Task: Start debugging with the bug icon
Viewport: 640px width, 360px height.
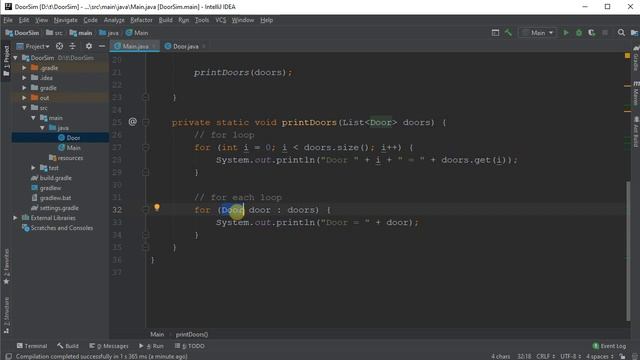Action: coord(579,33)
